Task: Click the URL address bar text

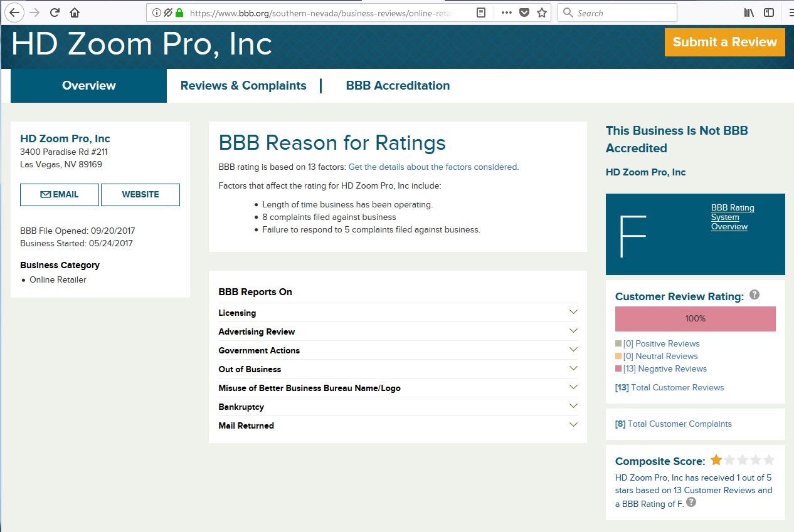Action: (x=320, y=13)
